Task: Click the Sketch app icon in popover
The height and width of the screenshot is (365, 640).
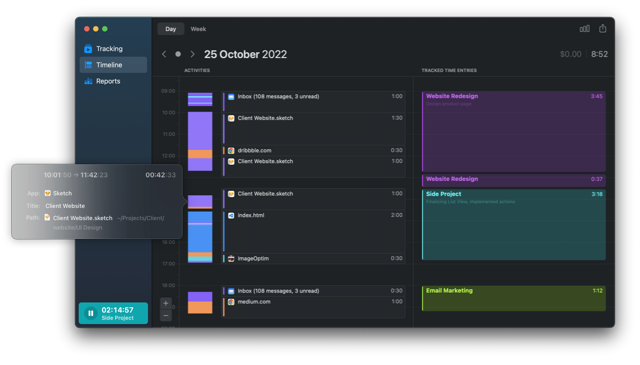Action: tap(47, 193)
